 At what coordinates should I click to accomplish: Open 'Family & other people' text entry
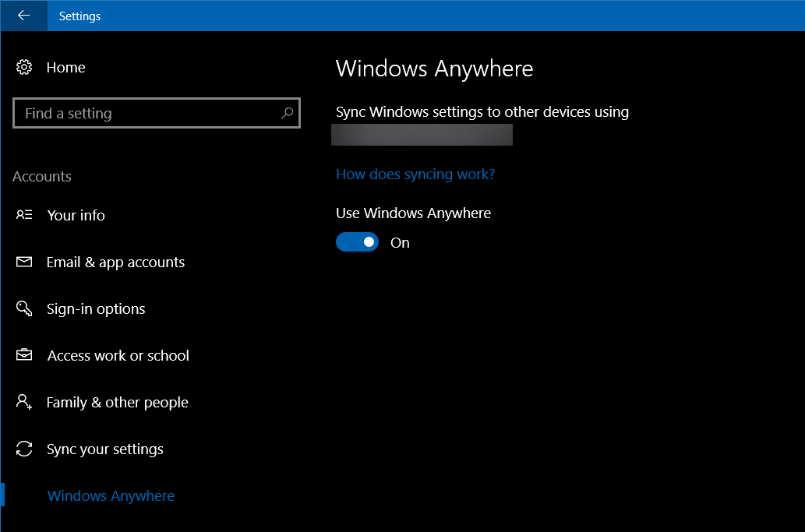click(x=117, y=402)
